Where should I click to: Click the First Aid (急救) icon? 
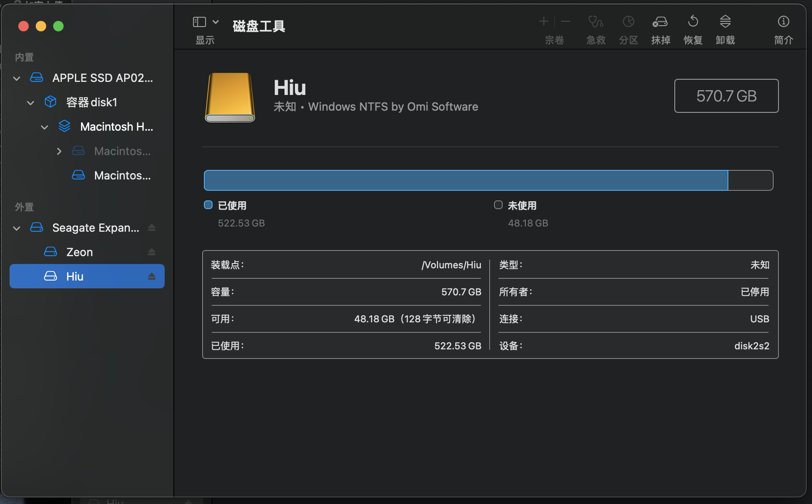595,22
